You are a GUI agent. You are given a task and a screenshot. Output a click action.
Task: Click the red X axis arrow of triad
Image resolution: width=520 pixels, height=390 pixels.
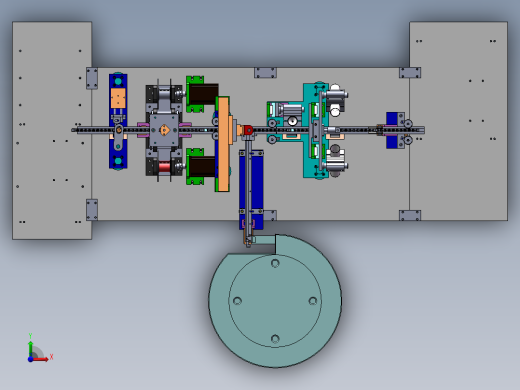(41, 359)
